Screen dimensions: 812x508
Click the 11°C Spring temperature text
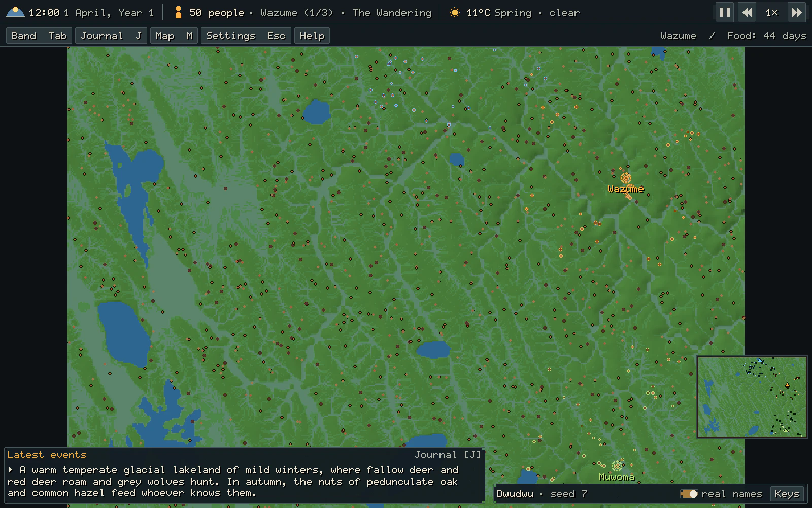click(498, 12)
